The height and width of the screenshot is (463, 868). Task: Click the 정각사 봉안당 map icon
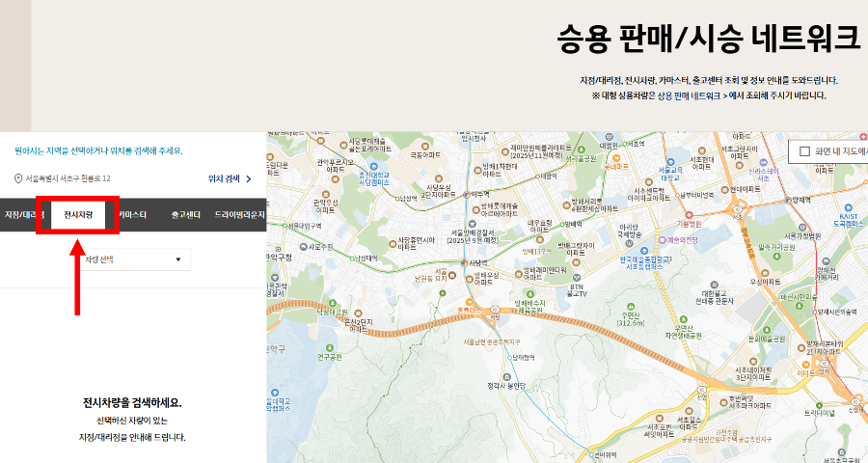[506, 377]
